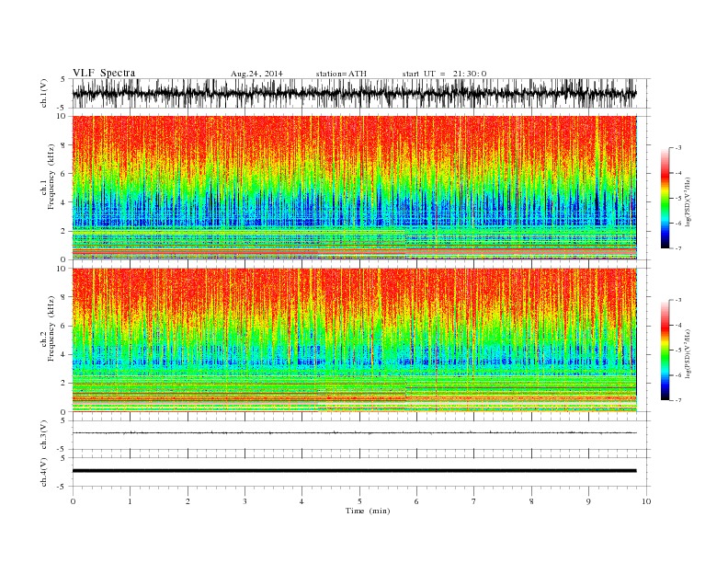Click the "station=ATH" header label
The height and width of the screenshot is (563, 728).
pyautogui.click(x=341, y=74)
